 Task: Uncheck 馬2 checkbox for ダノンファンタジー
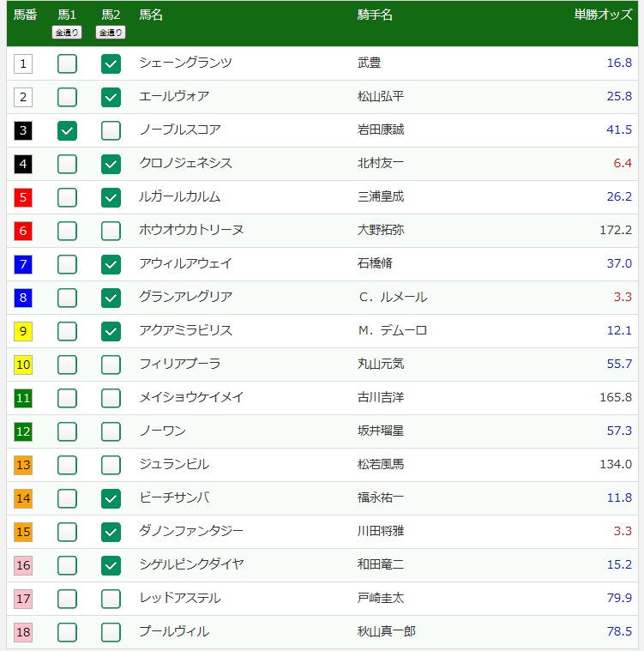pos(111,532)
